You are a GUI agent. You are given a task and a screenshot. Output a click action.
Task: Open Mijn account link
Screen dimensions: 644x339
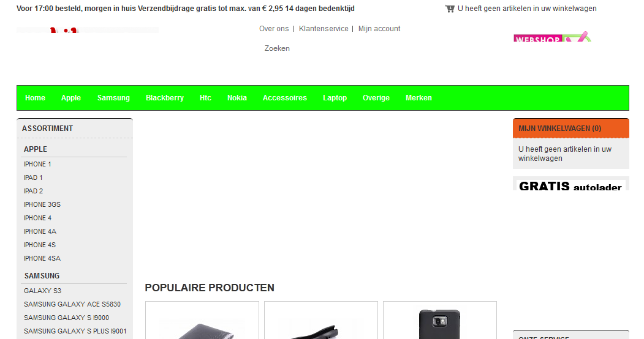coord(379,29)
